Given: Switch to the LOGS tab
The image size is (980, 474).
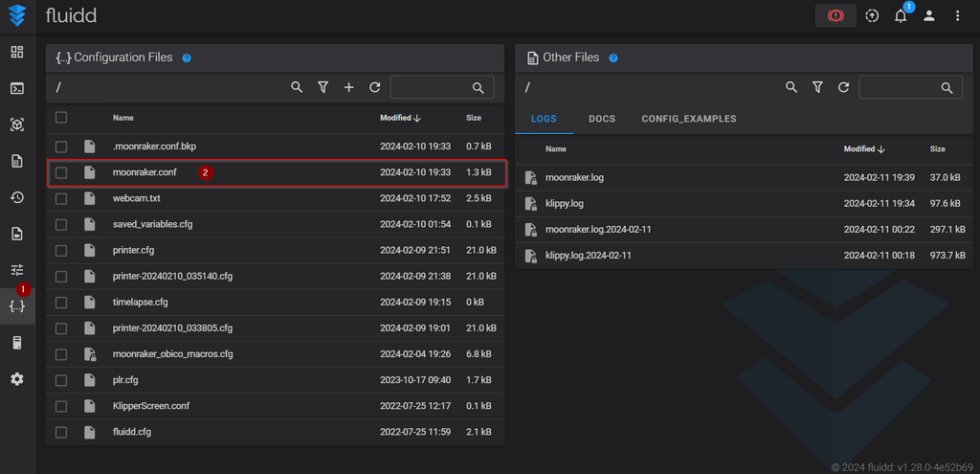Looking at the screenshot, I should [544, 119].
